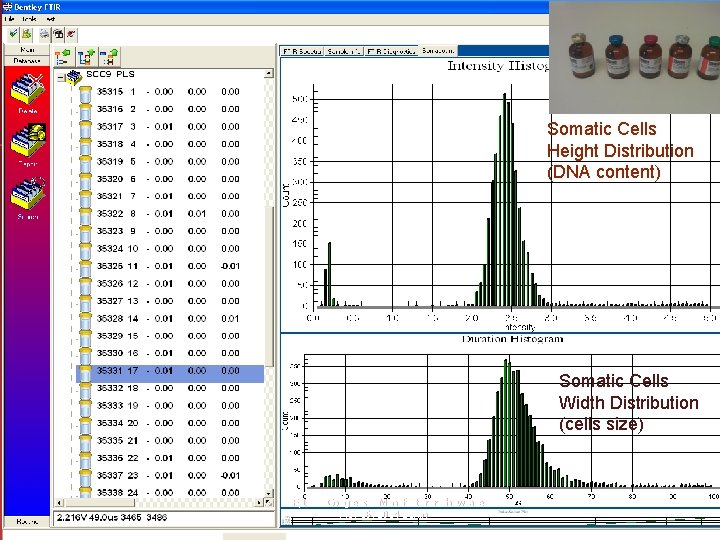
Task: Click the tree icon with the left-pointing green arrow
Action: click(62, 57)
